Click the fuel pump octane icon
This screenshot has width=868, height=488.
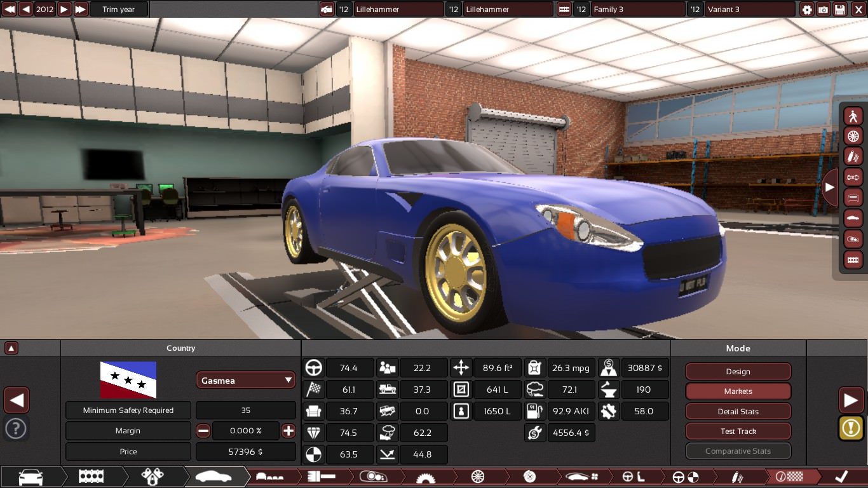tap(535, 411)
